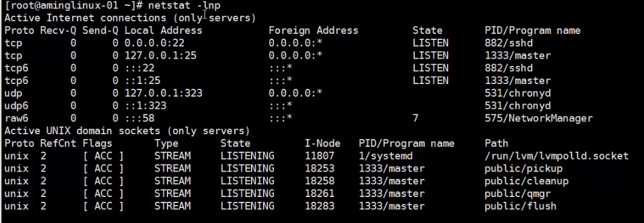Click "State" header in Internet connections table
This screenshot has height=223, width=644.
click(x=428, y=31)
